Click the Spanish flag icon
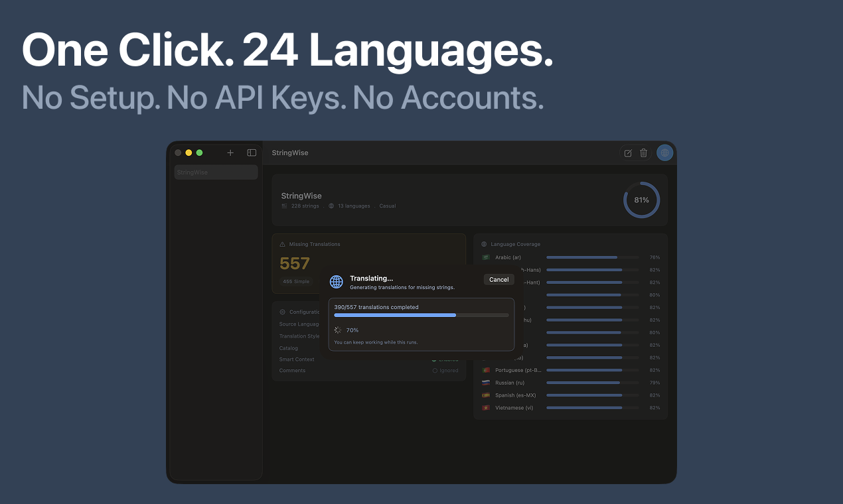843x504 pixels. click(x=486, y=395)
